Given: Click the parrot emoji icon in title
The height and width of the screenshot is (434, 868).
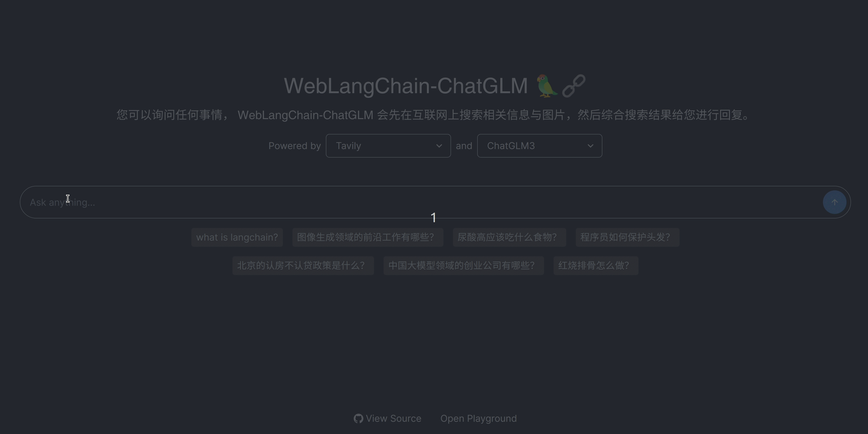Looking at the screenshot, I should coord(545,86).
